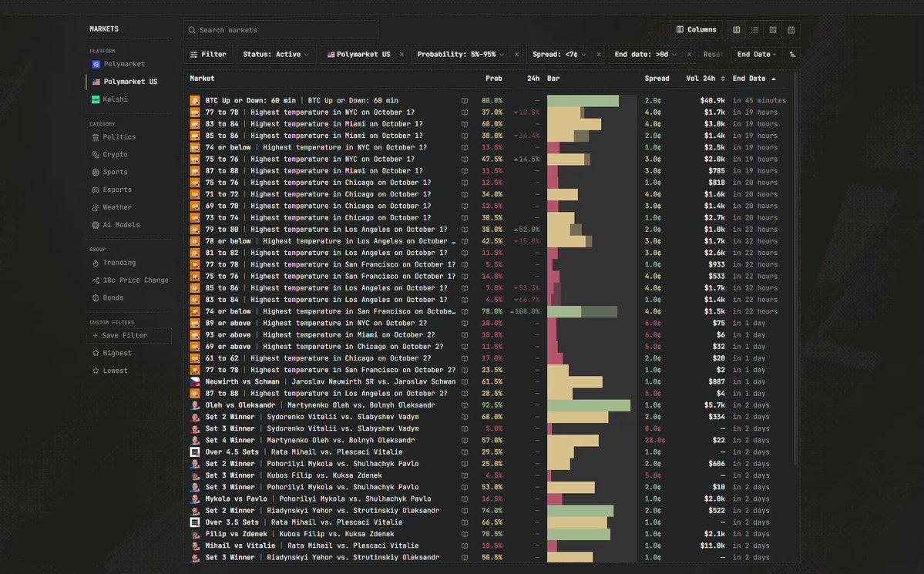Click the book icon on the BTC Up or Down row
Viewport: 924px width, 574px height.
465,101
